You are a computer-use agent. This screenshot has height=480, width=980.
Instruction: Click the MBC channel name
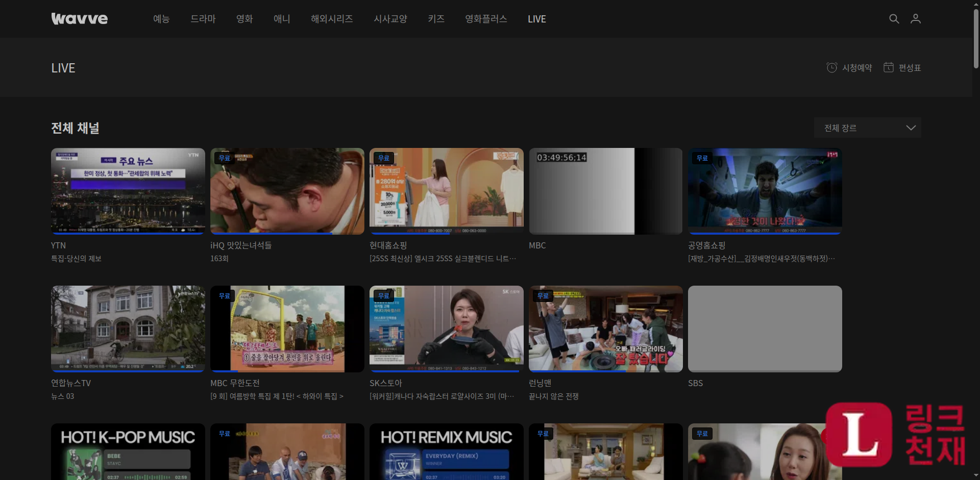coord(537,245)
